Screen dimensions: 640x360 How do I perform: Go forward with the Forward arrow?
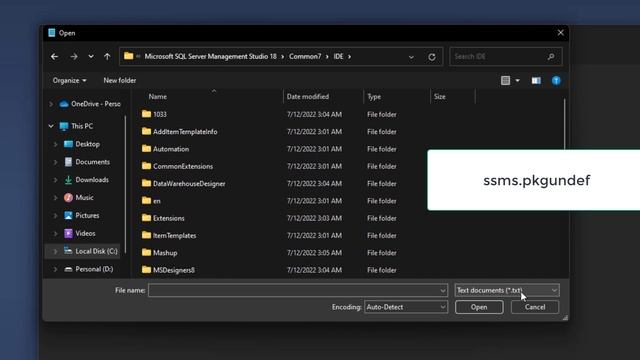click(x=74, y=56)
